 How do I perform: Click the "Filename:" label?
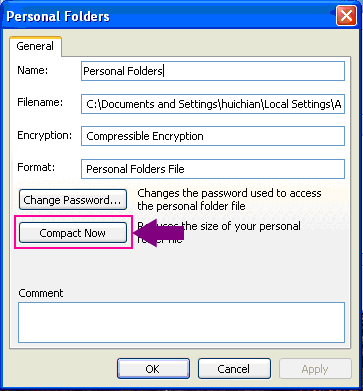[x=40, y=102]
